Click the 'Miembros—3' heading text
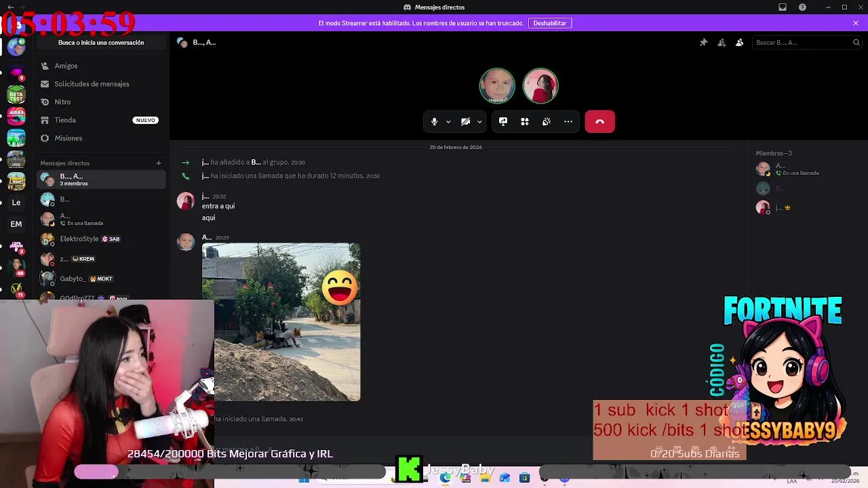 pyautogui.click(x=774, y=153)
